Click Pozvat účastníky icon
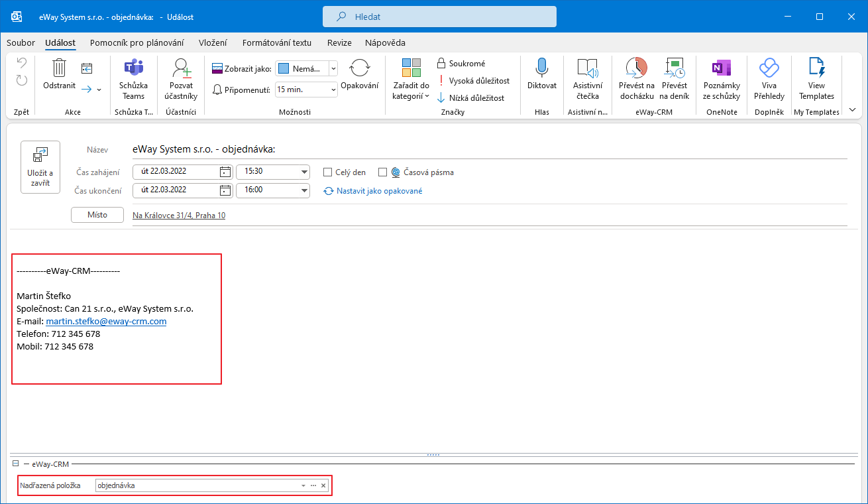Viewport: 868px width, 504px height. point(181,79)
